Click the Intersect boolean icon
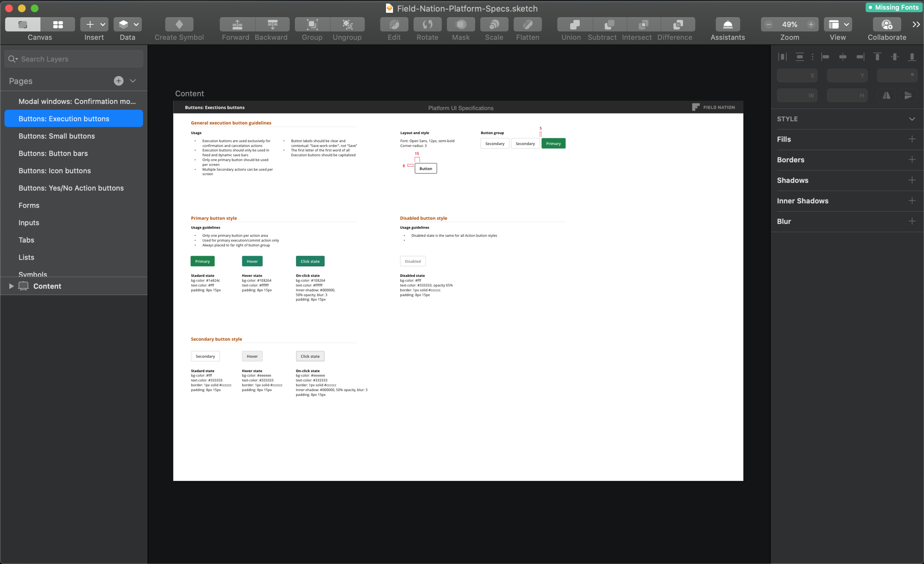The height and width of the screenshot is (564, 924). pos(643,24)
